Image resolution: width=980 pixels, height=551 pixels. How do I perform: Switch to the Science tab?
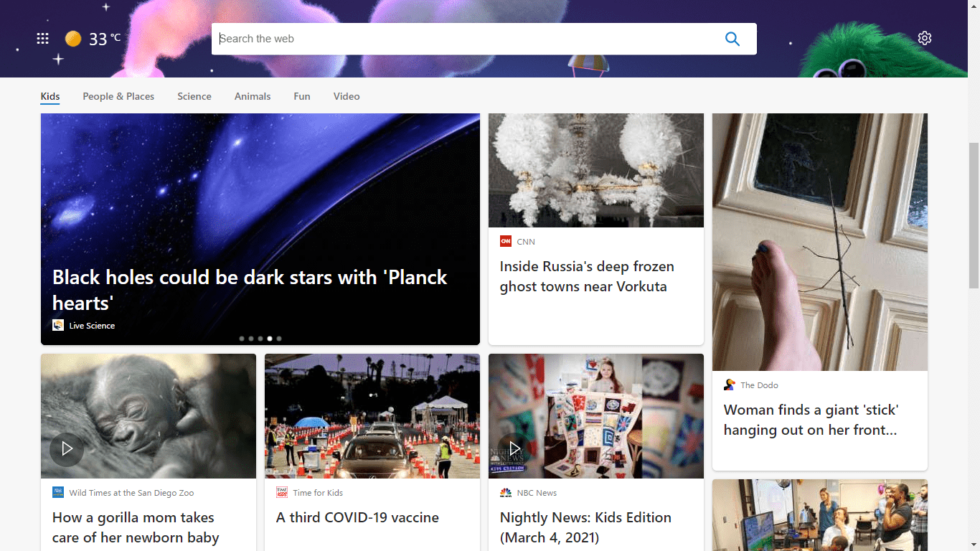coord(194,96)
